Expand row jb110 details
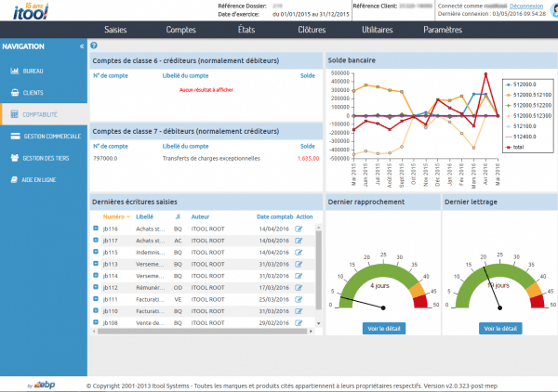This screenshot has height=392, width=558. click(x=96, y=311)
